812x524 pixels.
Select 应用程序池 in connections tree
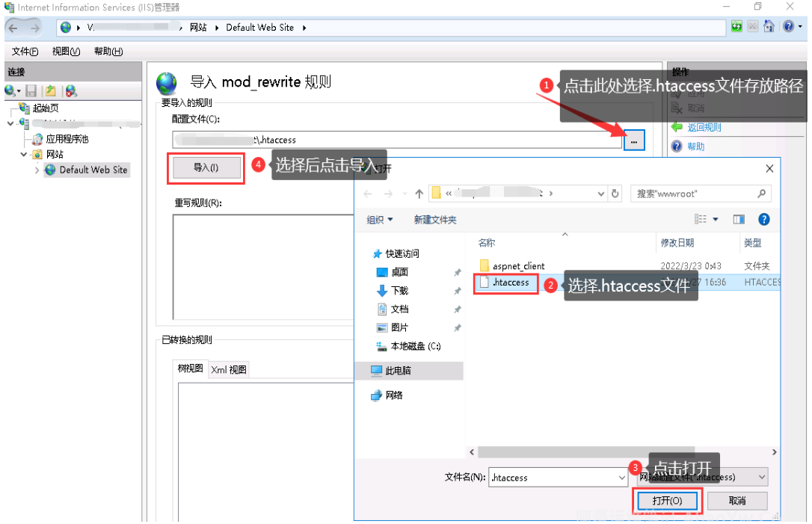pyautogui.click(x=67, y=139)
